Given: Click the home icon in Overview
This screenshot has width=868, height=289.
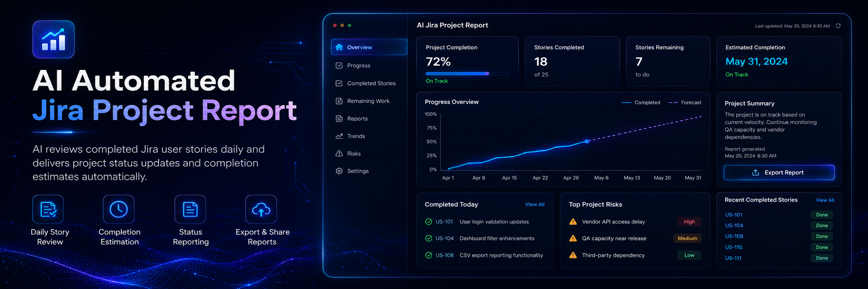Looking at the screenshot, I should [339, 47].
